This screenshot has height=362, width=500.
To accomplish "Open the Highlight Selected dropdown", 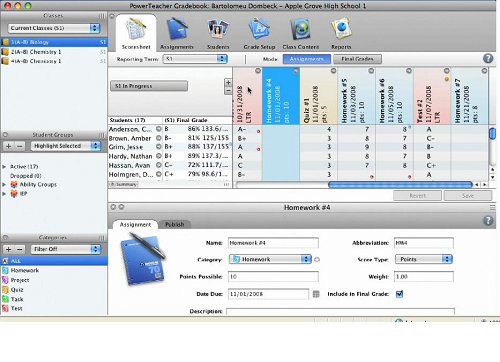I will (x=66, y=146).
